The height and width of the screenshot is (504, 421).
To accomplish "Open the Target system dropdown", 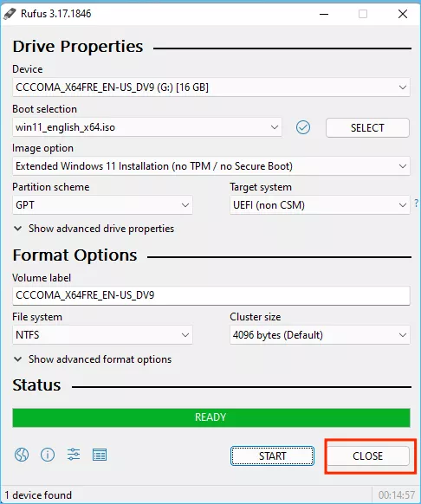I will 320,205.
